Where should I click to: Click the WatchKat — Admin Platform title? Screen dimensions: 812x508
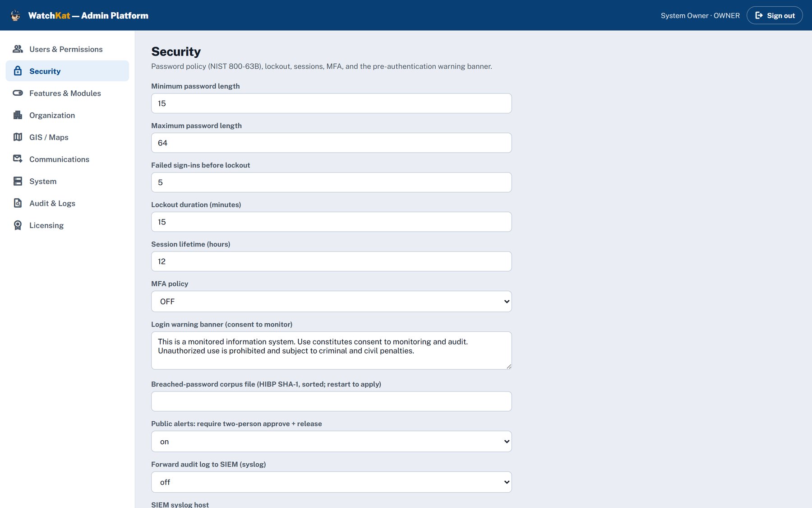tap(88, 15)
